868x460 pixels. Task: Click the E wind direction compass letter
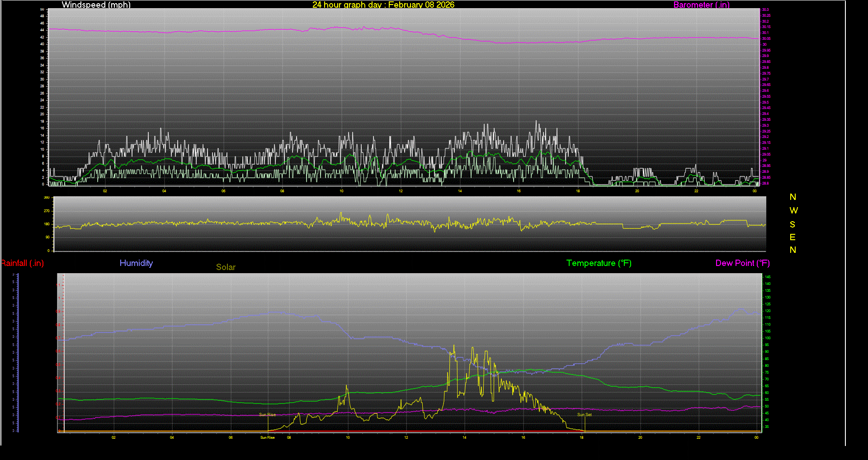[793, 237]
